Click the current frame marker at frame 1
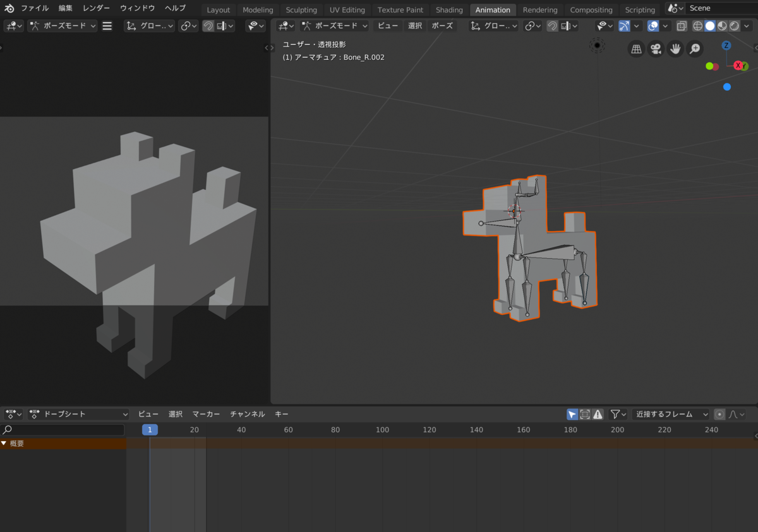This screenshot has height=532, width=758. 150,430
